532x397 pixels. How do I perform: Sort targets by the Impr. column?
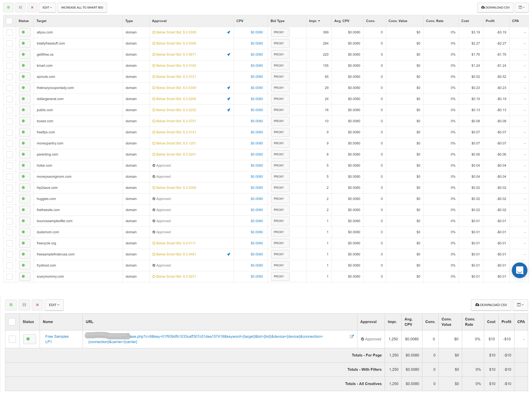coord(314,21)
